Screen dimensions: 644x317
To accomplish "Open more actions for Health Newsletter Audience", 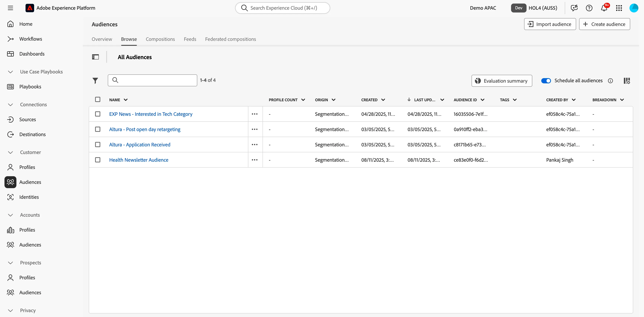I will pyautogui.click(x=255, y=160).
